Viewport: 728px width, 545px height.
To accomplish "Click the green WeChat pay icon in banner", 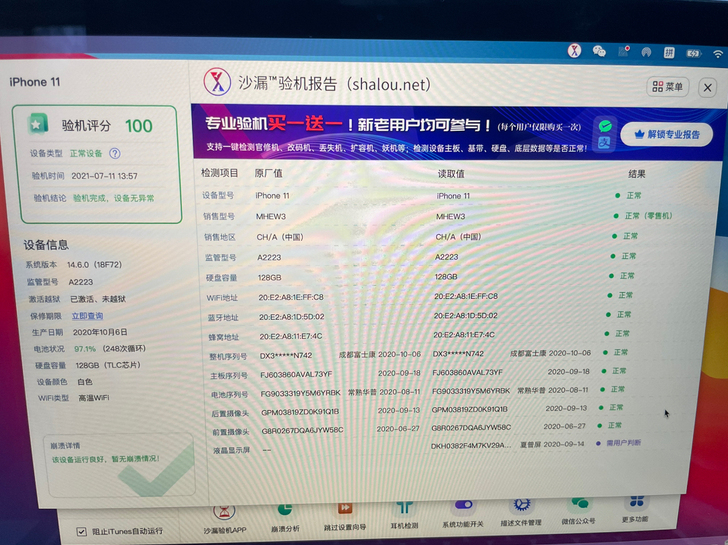I will (604, 126).
